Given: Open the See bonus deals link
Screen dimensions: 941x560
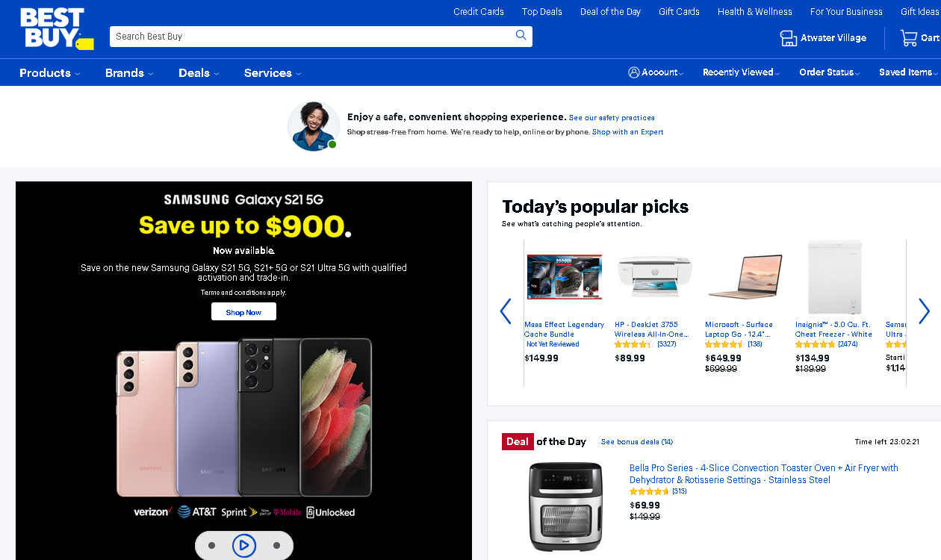Looking at the screenshot, I should pyautogui.click(x=637, y=442).
